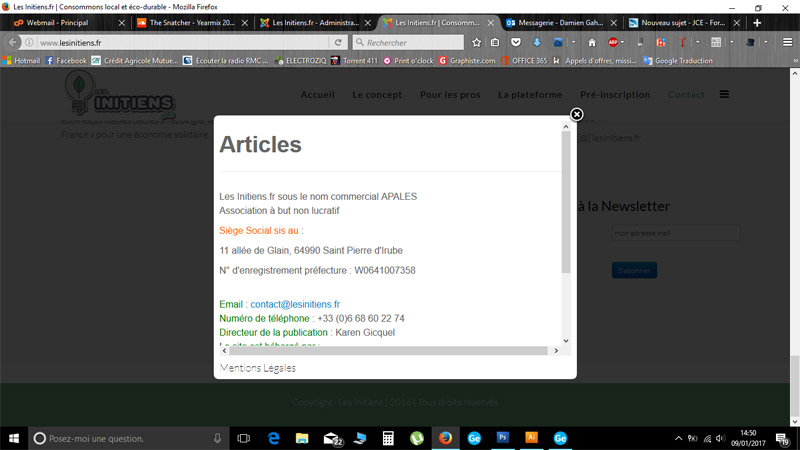Open the Accueil menu item

pos(317,94)
